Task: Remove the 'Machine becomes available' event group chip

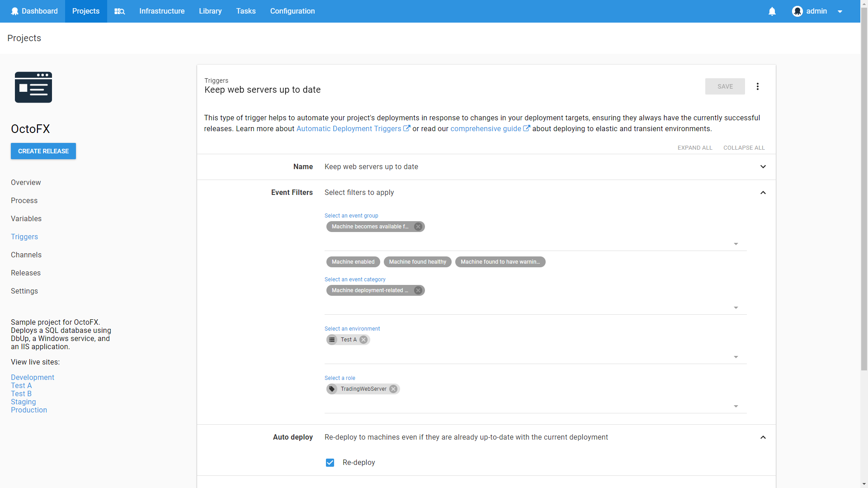Action: click(418, 227)
